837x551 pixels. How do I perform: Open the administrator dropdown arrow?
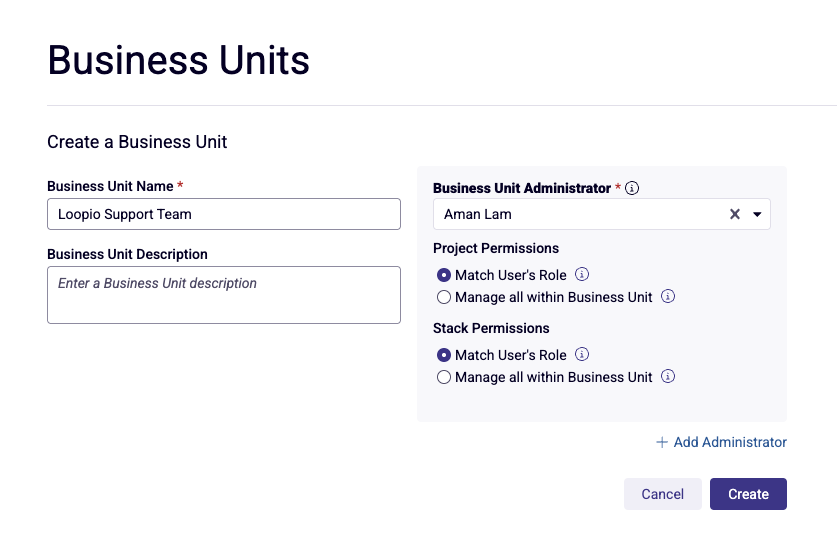point(757,214)
